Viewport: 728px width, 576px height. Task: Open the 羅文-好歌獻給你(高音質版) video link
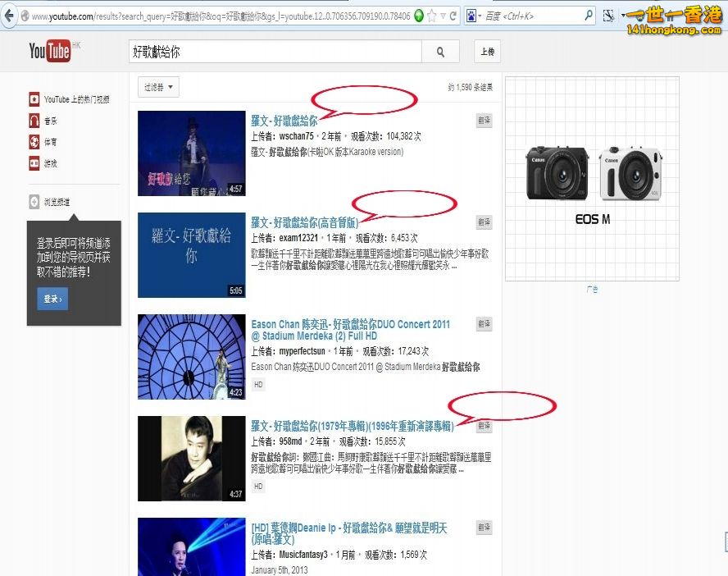(x=305, y=222)
